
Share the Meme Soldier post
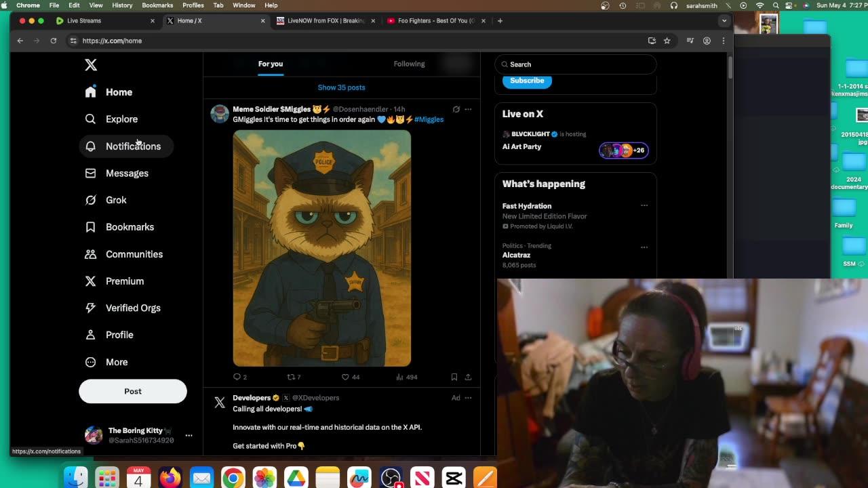468,377
